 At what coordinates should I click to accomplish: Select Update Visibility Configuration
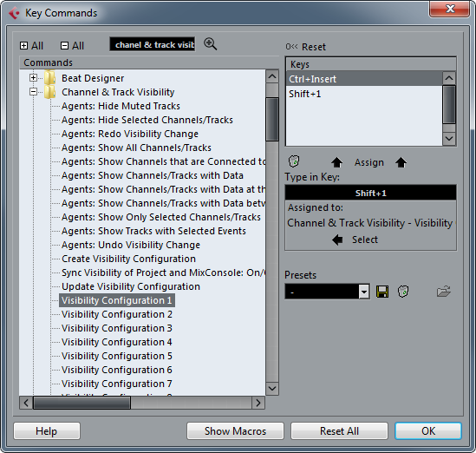(131, 286)
